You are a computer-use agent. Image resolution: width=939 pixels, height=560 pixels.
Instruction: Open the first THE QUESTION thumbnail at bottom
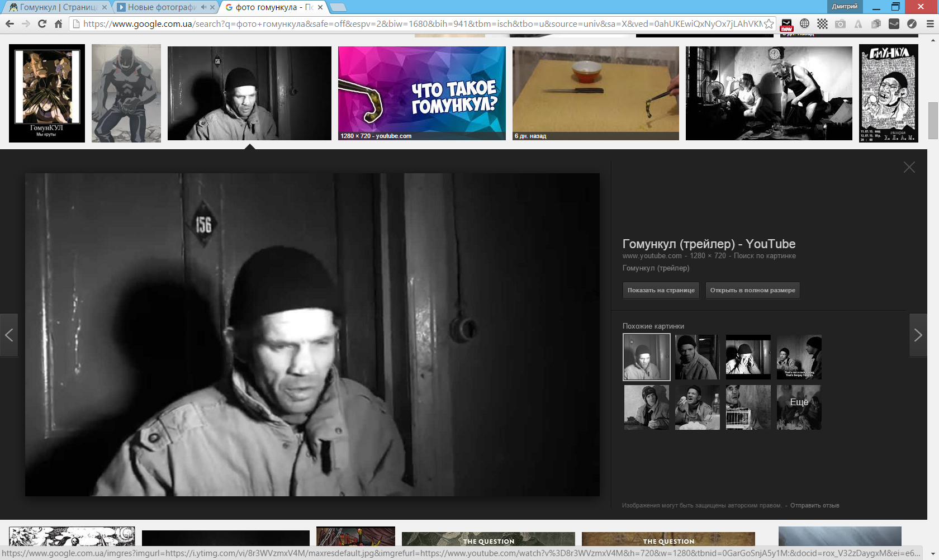[x=489, y=539]
